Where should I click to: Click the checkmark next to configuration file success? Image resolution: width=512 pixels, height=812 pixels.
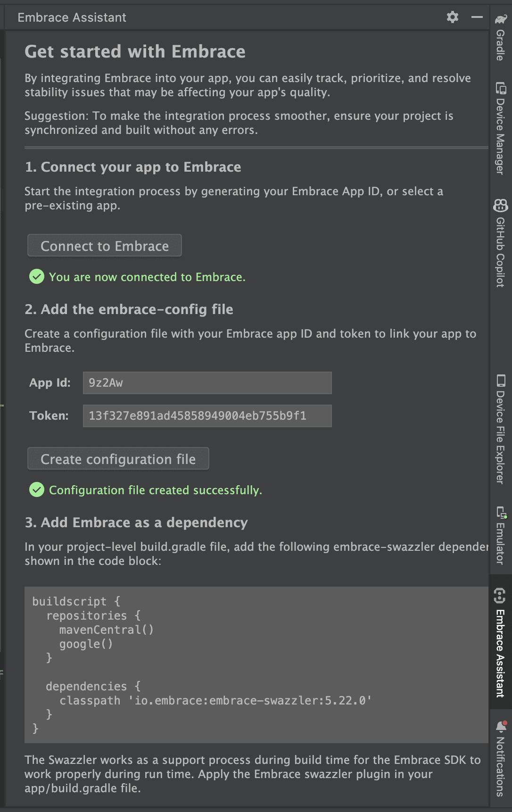(36, 490)
